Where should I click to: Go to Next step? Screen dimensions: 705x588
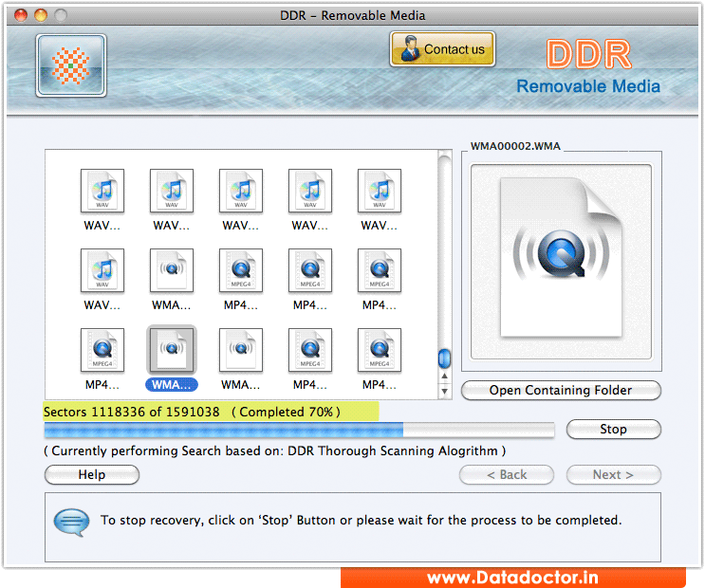613,474
